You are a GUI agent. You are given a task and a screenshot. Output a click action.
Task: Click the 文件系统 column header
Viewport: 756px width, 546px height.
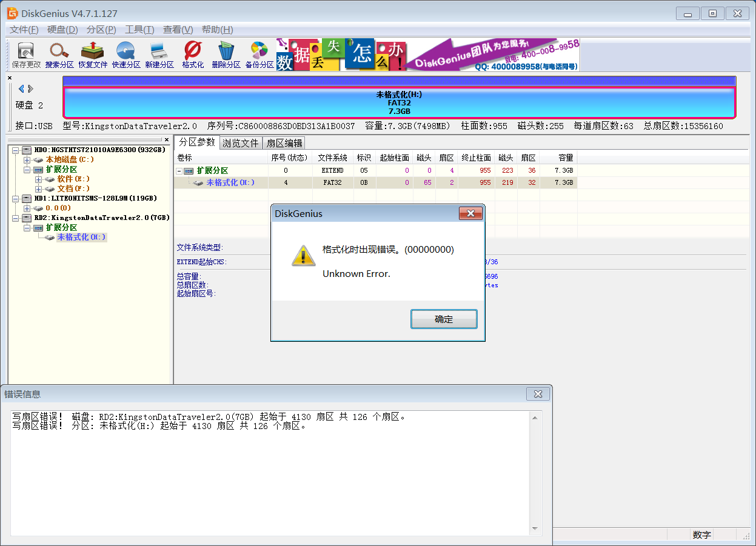pyautogui.click(x=333, y=158)
